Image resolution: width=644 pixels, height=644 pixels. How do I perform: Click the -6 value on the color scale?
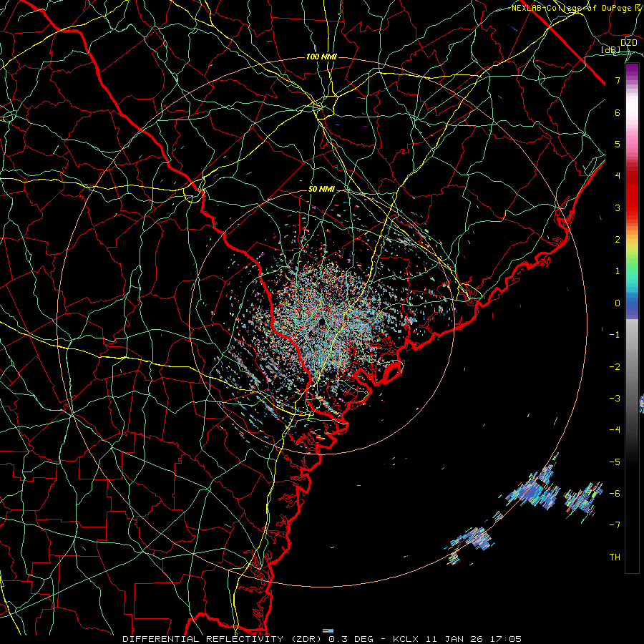pyautogui.click(x=615, y=494)
